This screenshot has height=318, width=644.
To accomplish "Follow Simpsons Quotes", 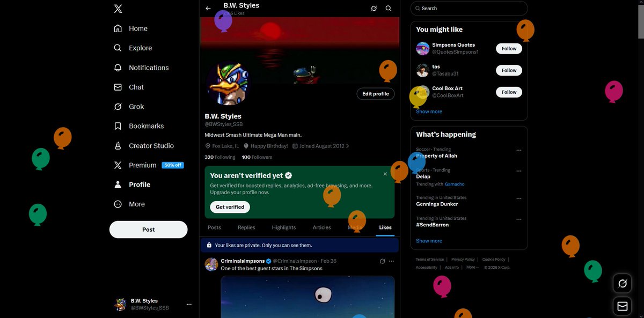I will [x=509, y=48].
